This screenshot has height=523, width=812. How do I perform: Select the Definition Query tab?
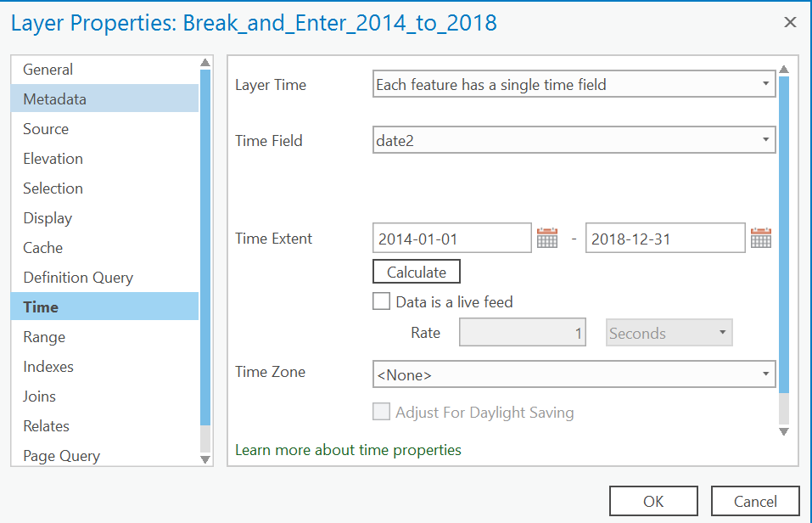tap(78, 278)
